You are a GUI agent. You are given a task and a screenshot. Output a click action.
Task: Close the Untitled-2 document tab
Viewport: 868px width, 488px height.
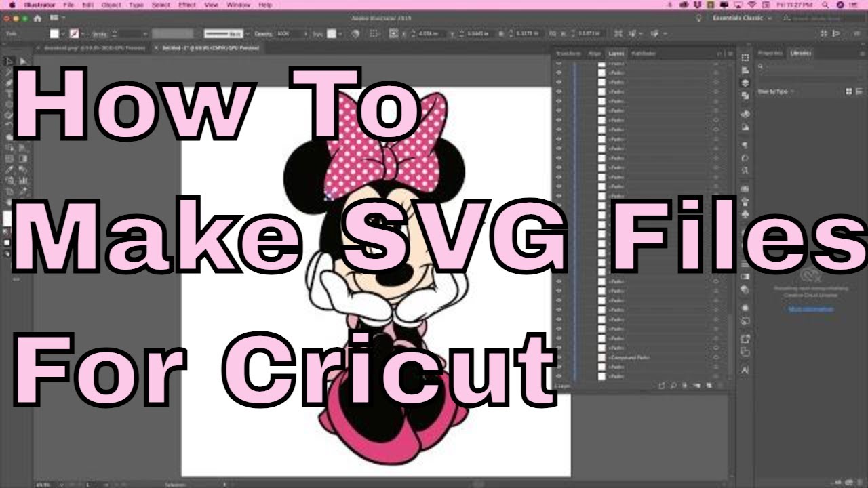pos(157,48)
